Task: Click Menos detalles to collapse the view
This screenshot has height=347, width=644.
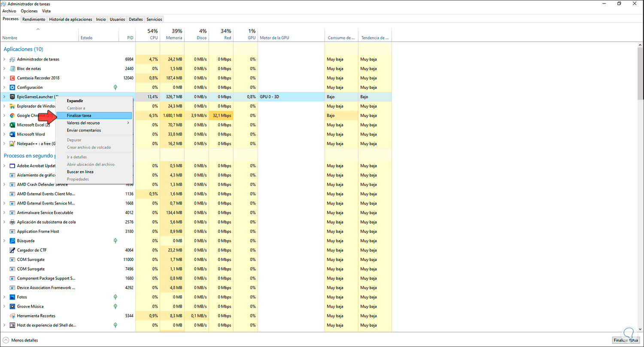Action: pyautogui.click(x=21, y=340)
